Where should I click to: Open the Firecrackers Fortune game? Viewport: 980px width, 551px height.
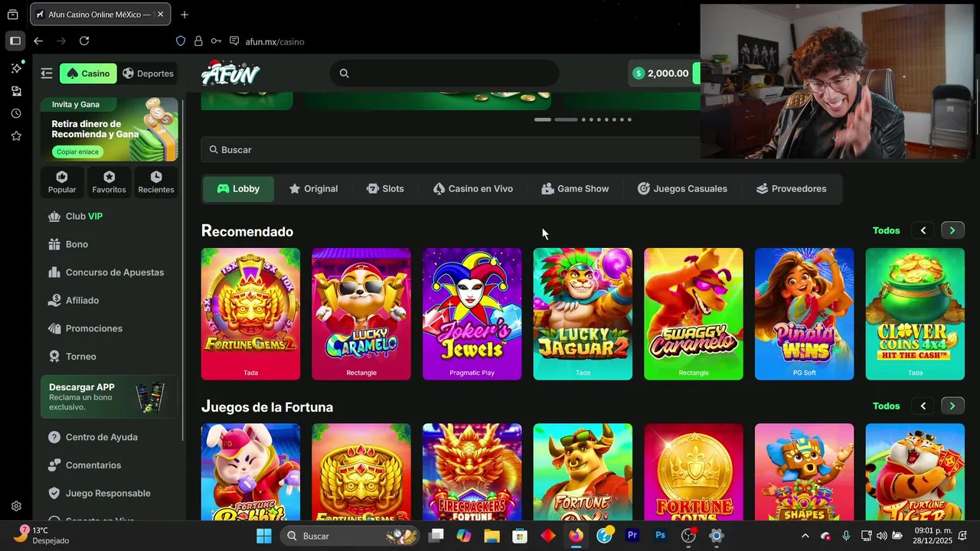click(472, 472)
